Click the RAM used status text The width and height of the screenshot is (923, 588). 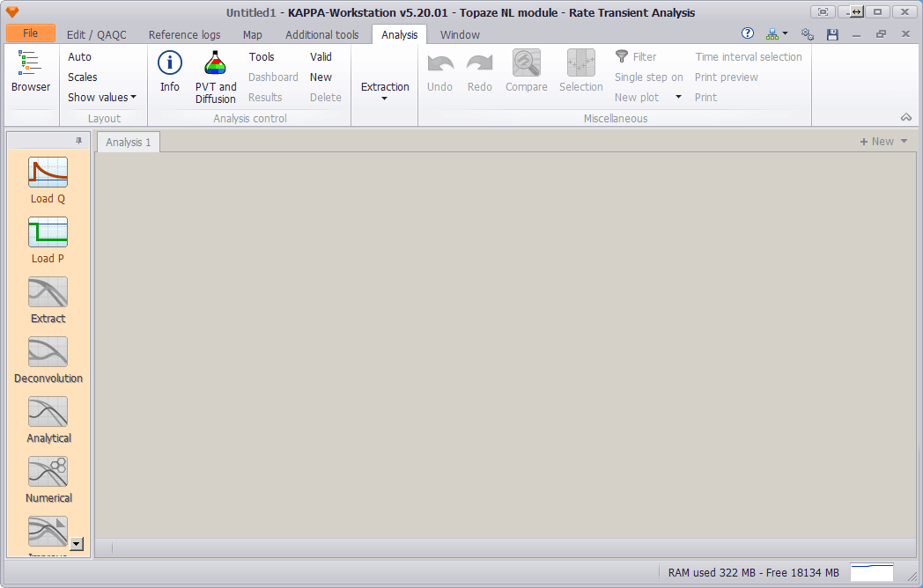[754, 573]
